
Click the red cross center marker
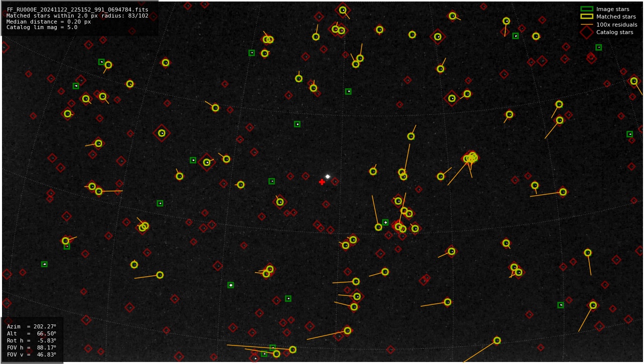pos(322,182)
